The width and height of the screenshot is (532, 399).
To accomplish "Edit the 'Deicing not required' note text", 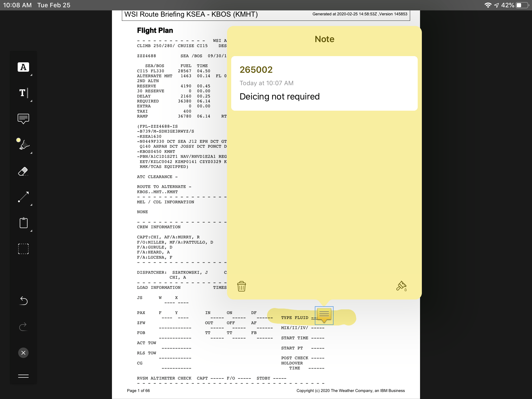I will (x=280, y=97).
